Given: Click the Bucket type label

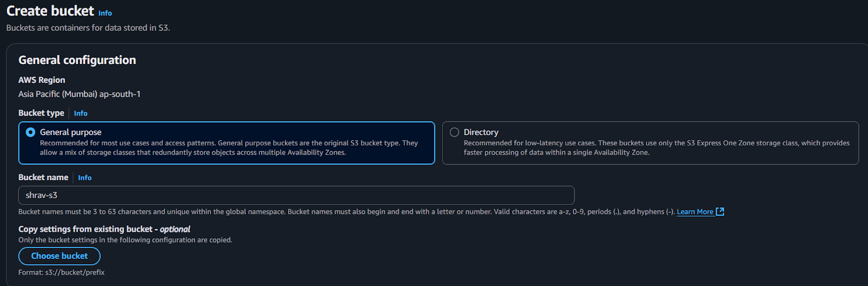Looking at the screenshot, I should (41, 113).
